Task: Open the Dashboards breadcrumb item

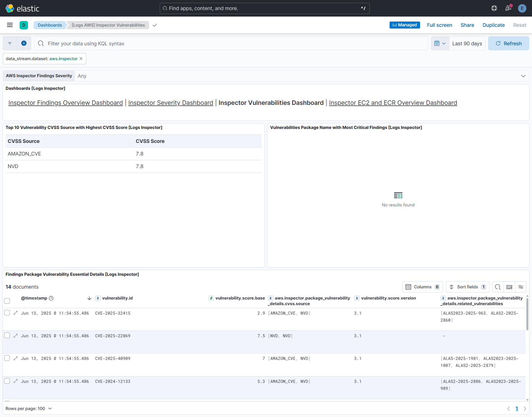Action: point(50,25)
